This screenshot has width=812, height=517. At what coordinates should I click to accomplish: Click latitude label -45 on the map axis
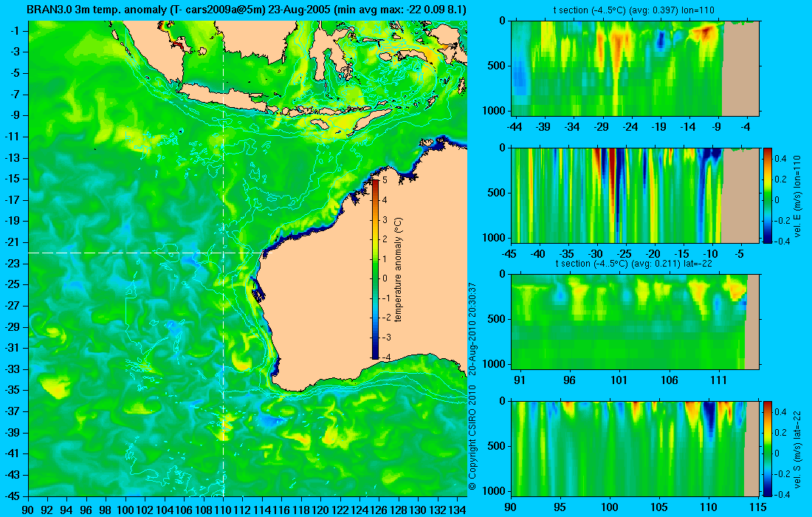(12, 496)
